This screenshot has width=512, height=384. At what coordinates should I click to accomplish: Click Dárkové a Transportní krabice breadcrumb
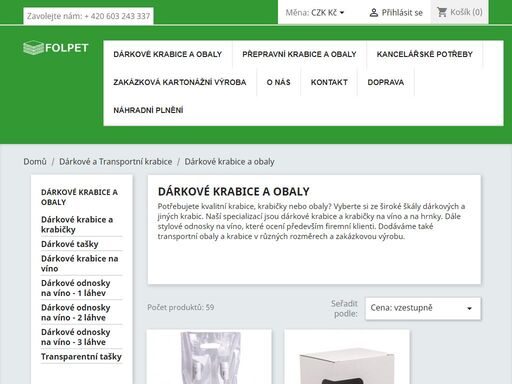(116, 162)
